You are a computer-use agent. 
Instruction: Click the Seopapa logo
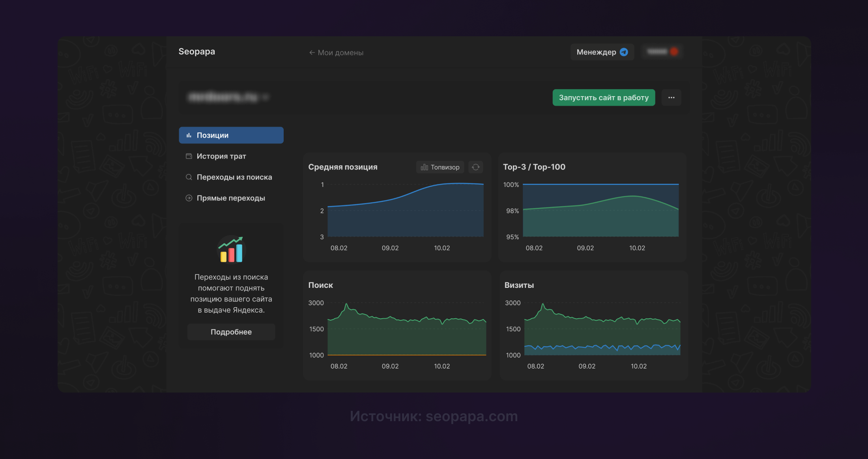click(196, 52)
